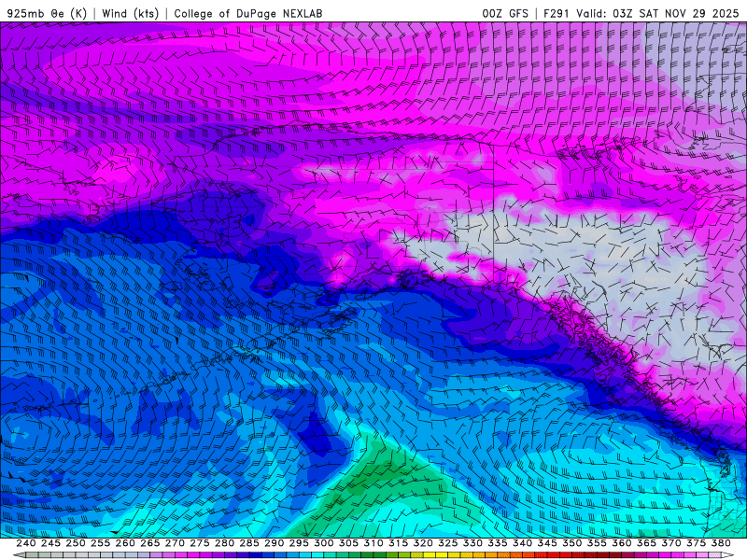
Task: Click the 340 color scale label
Action: point(522,543)
